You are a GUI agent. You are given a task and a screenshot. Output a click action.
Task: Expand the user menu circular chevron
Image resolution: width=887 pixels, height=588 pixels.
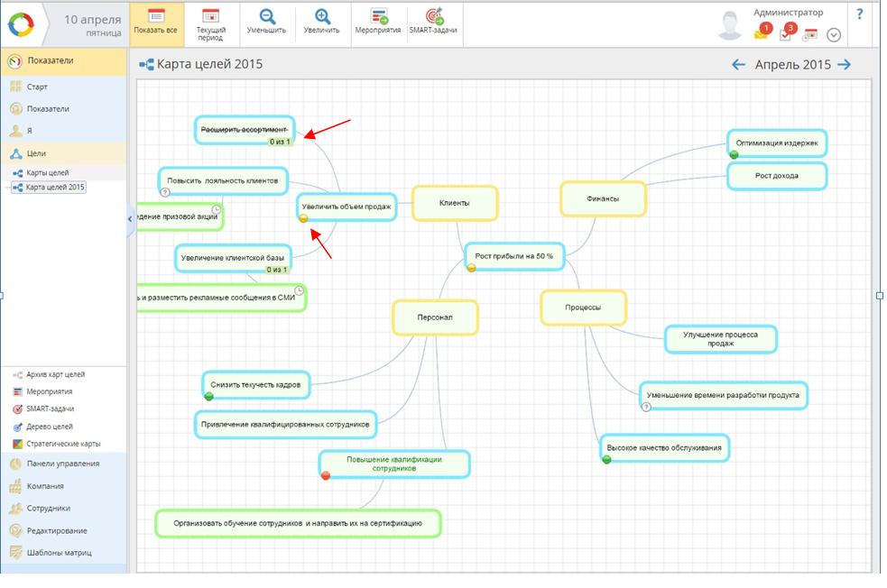pos(834,34)
